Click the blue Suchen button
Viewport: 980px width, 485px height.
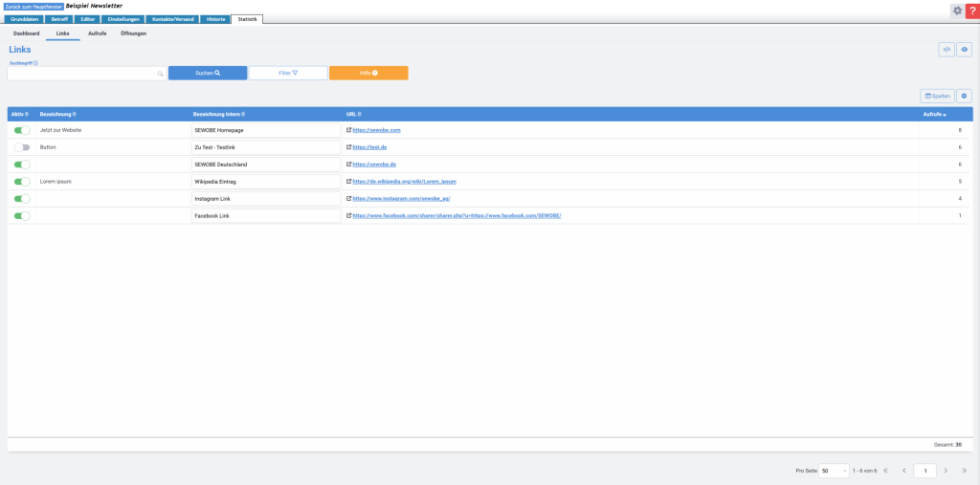tap(208, 73)
